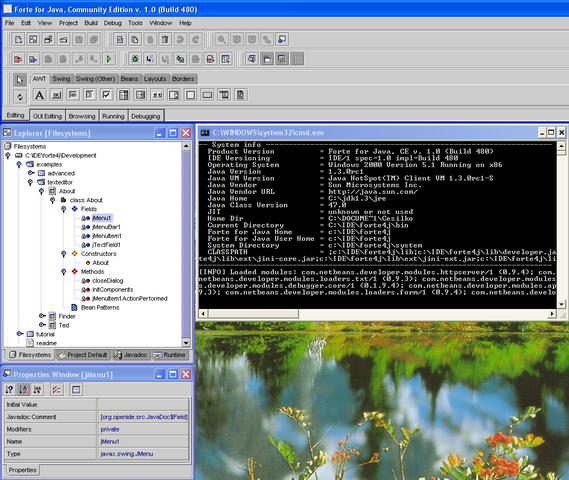Open the Runtime tab in Explorer

point(169,355)
